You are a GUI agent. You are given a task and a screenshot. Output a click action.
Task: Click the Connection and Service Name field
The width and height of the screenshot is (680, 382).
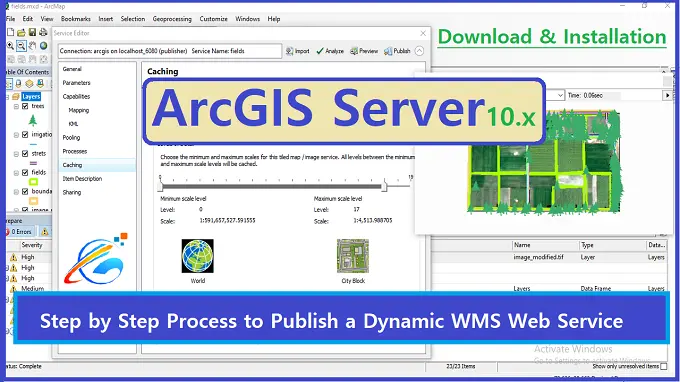(x=170, y=51)
